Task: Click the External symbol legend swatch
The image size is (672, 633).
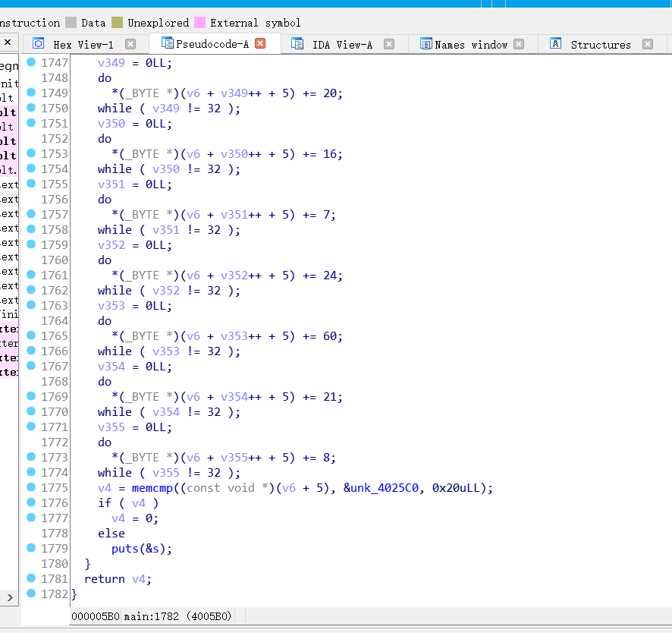Action: click(x=199, y=22)
